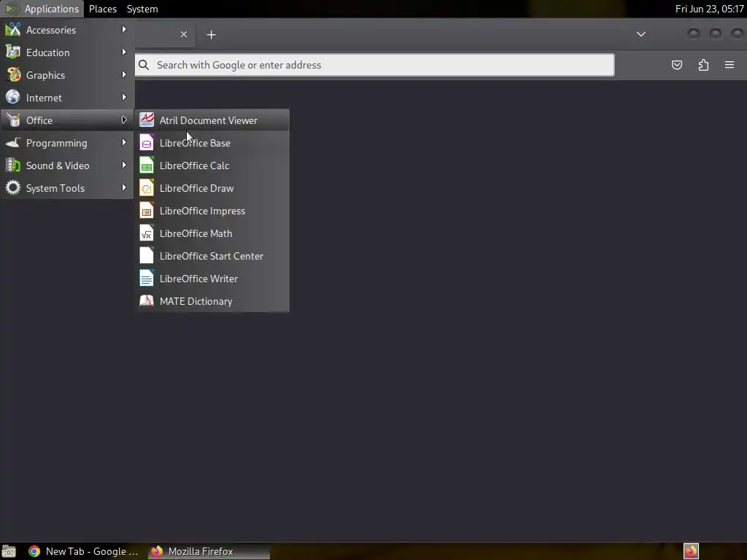
Task: Click the LibreOffice Calc spreadsheet icon
Action: [x=147, y=166]
